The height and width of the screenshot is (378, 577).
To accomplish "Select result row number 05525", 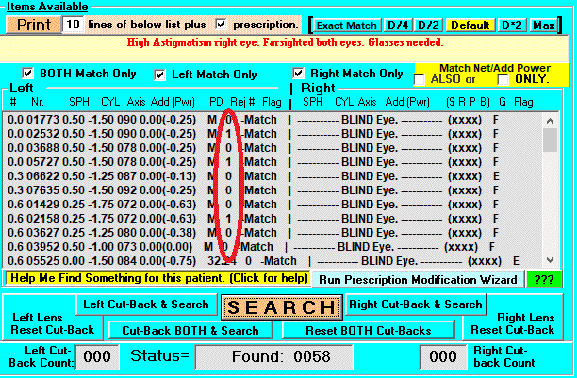I will click(x=272, y=261).
